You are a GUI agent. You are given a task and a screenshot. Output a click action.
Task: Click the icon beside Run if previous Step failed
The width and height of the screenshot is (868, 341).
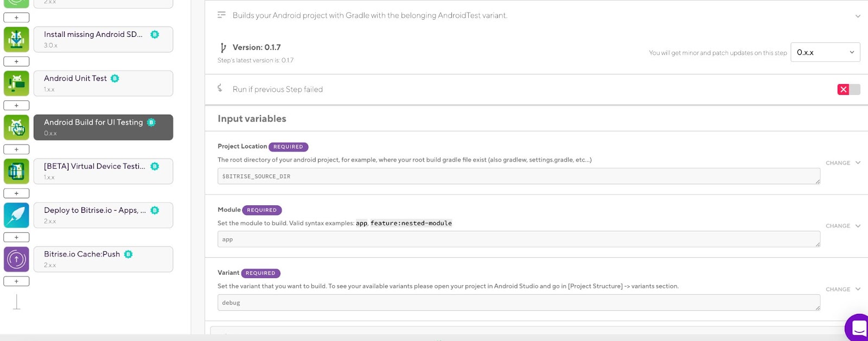point(220,88)
